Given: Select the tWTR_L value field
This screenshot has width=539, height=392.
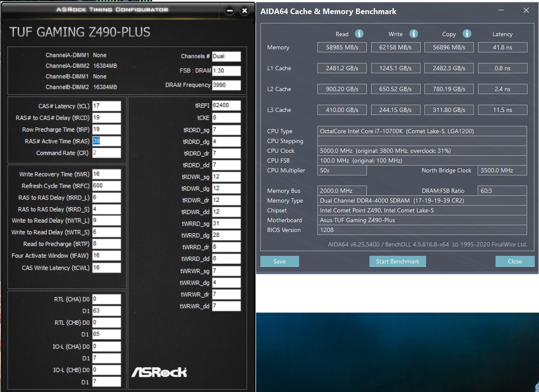Looking at the screenshot, I should coord(106,220).
